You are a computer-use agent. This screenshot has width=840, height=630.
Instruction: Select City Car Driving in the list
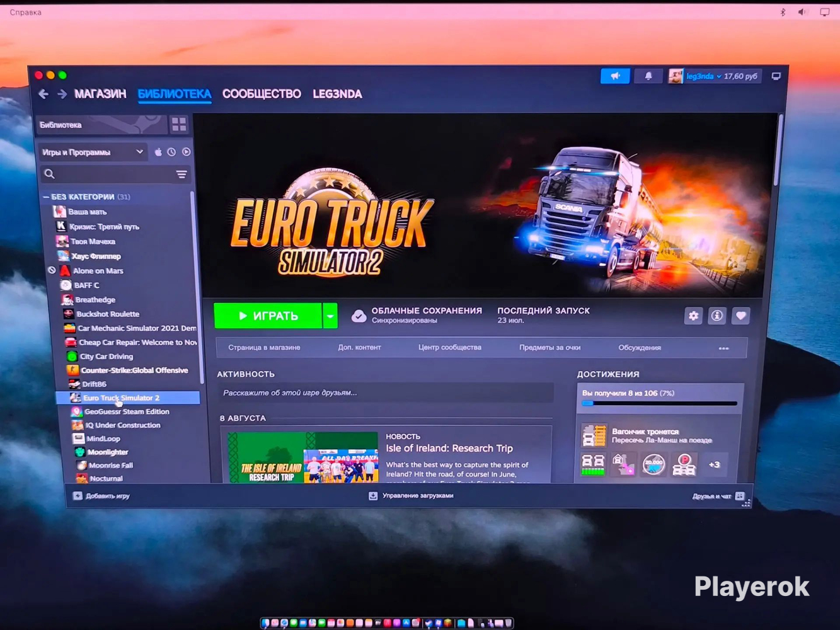(x=106, y=357)
